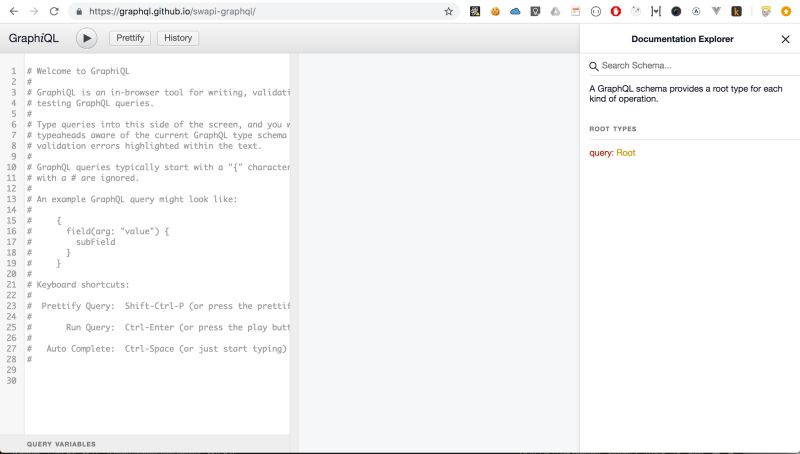
Task: Click the 'Run Query:' comment line
Action: (x=158, y=327)
